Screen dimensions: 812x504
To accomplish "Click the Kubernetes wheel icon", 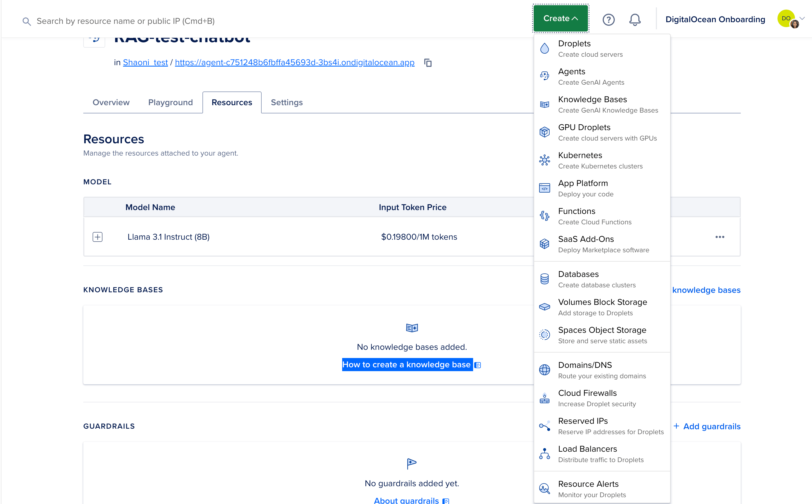I will (544, 160).
